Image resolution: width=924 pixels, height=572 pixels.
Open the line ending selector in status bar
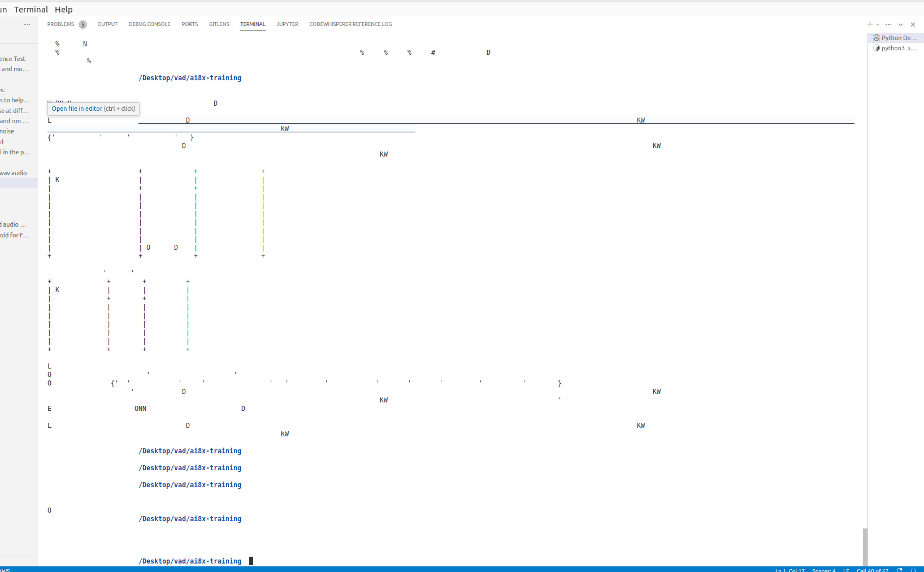coord(846,570)
